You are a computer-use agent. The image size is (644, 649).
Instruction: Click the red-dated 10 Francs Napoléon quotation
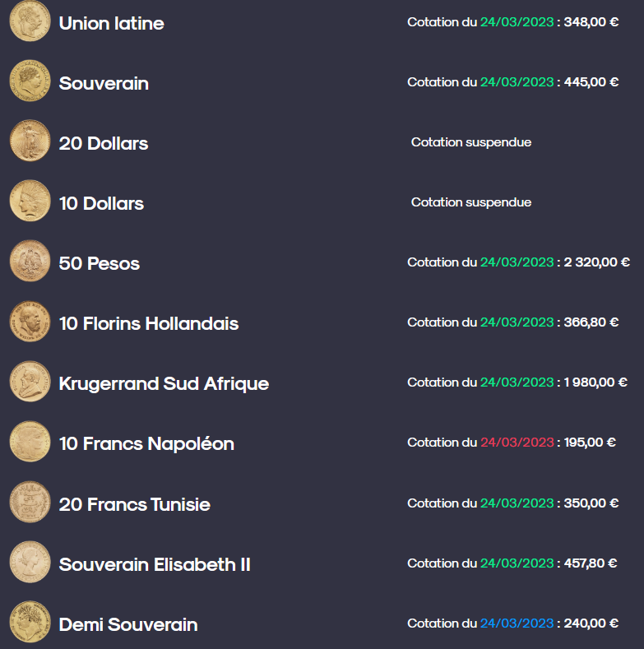[512, 443]
